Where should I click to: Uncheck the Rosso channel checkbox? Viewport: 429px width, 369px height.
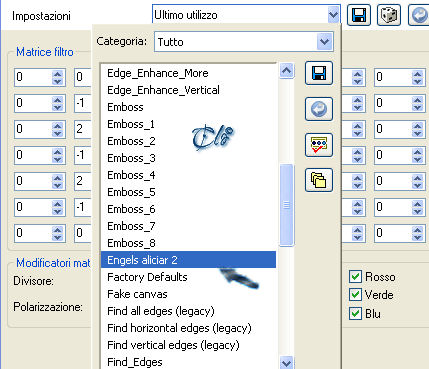click(355, 277)
